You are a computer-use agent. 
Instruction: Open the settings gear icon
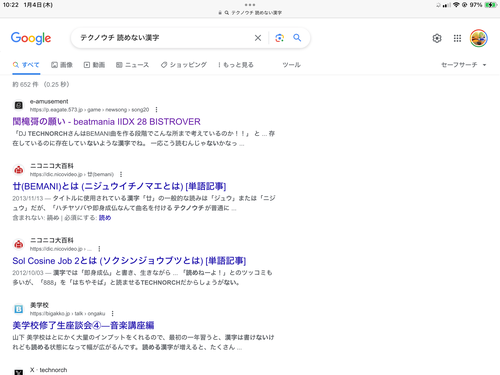[x=437, y=38]
